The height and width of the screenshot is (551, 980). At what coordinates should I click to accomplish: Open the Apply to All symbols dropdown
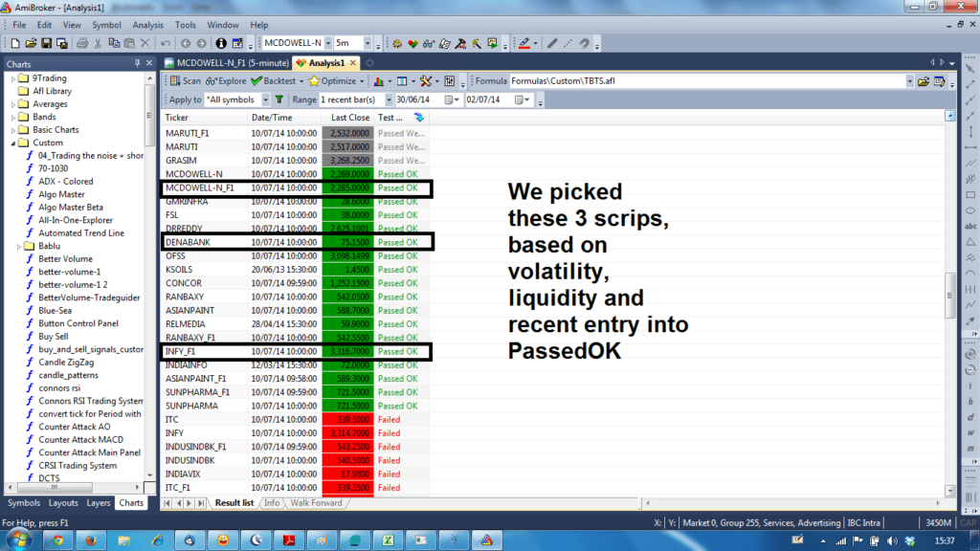point(266,99)
